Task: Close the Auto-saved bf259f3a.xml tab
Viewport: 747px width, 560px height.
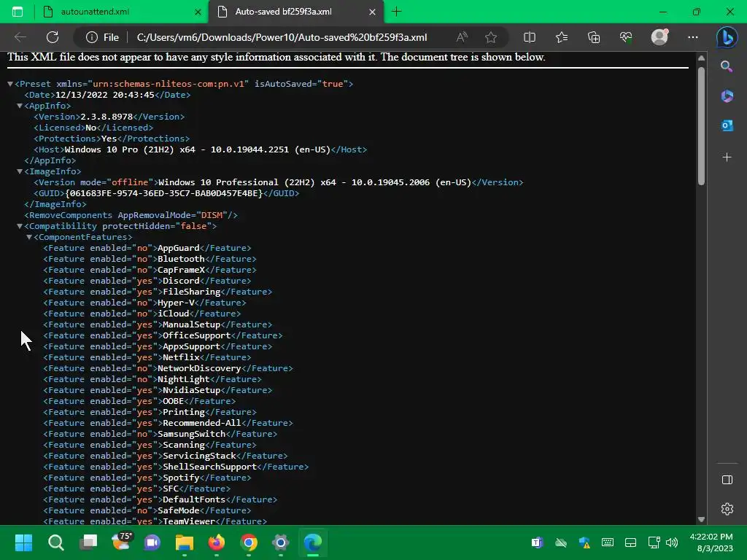Action: [x=373, y=12]
